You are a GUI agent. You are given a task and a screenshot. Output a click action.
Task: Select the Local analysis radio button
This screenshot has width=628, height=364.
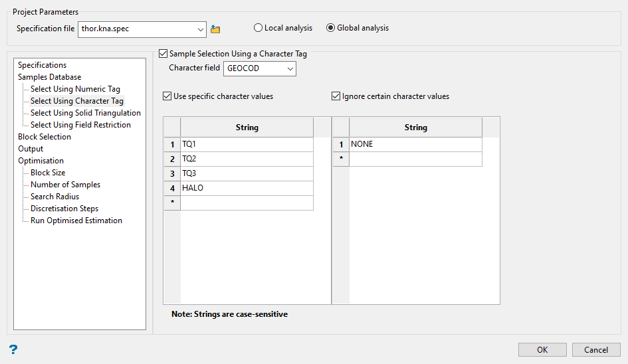[x=258, y=28]
